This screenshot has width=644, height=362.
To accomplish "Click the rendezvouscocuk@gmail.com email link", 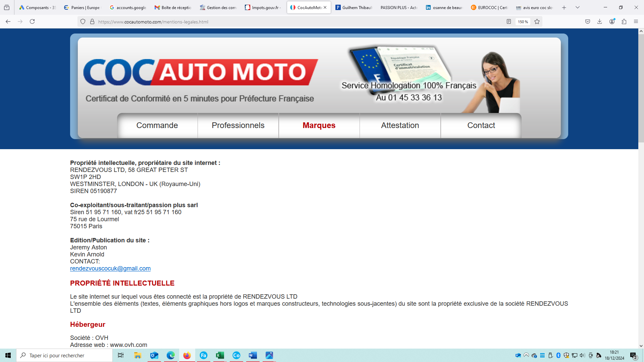I will tap(110, 268).
